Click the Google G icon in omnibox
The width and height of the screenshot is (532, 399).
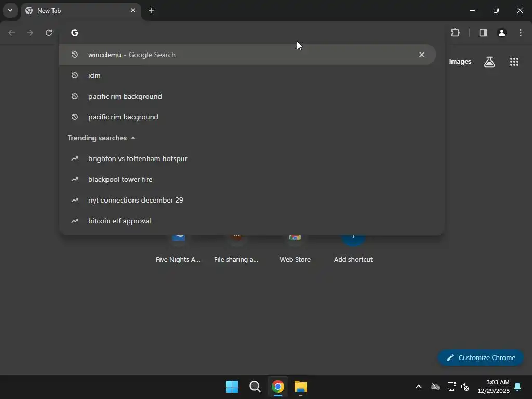click(75, 33)
